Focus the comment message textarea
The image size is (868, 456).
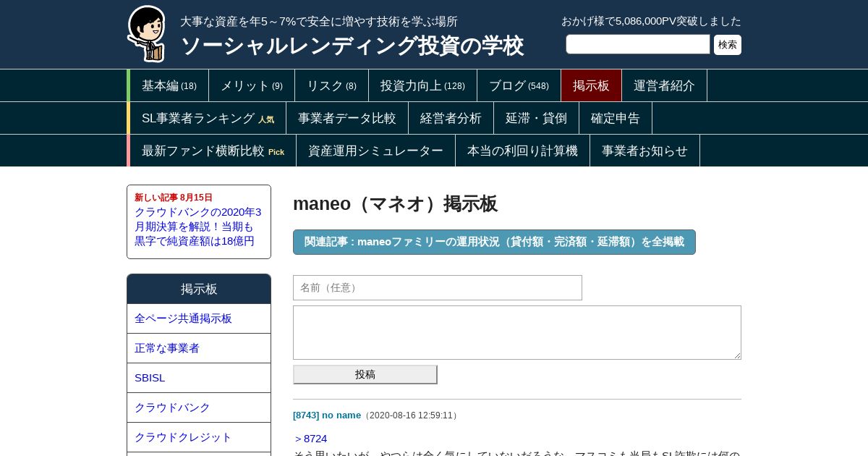[517, 332]
